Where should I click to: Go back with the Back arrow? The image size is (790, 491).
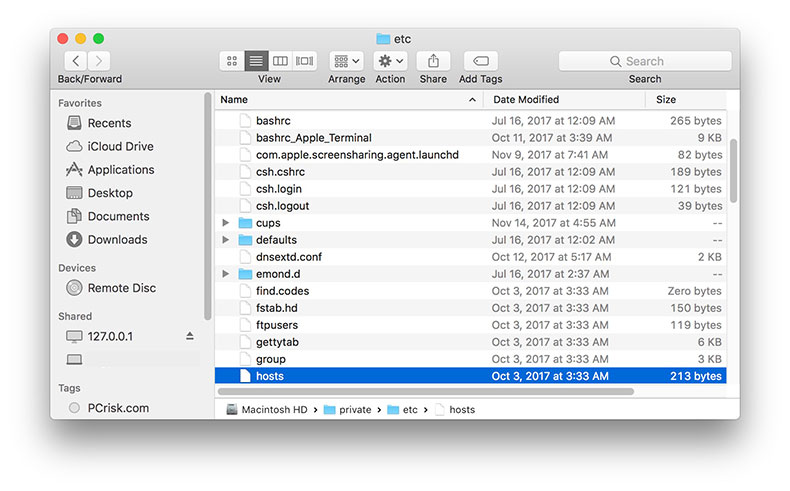76,61
